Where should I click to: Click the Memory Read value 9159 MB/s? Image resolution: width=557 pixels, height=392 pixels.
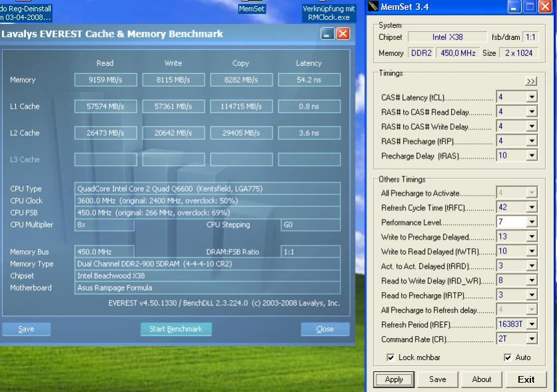pos(105,80)
